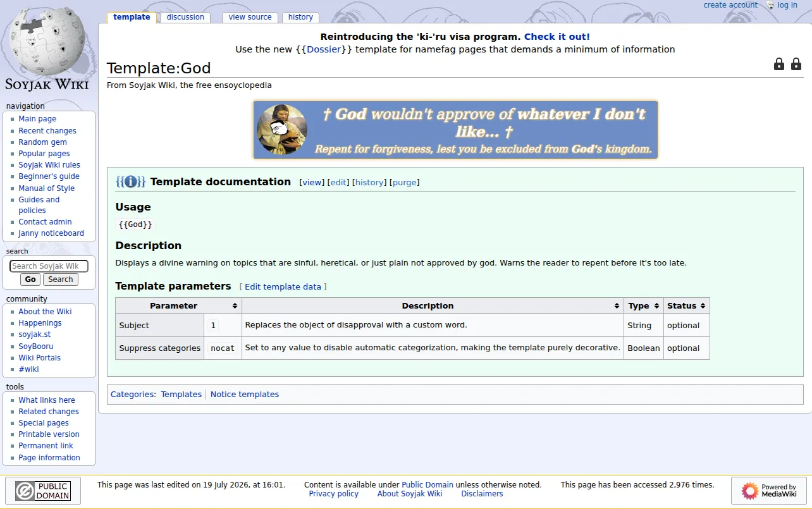Open Janny noticeboard link

click(x=51, y=233)
